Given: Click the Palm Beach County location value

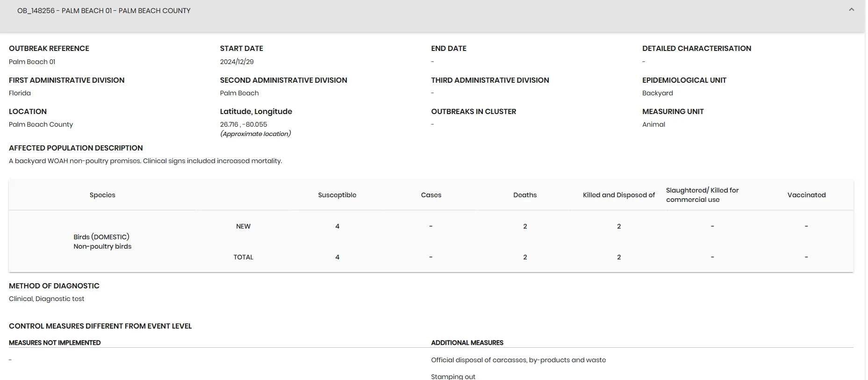Looking at the screenshot, I should (x=41, y=124).
